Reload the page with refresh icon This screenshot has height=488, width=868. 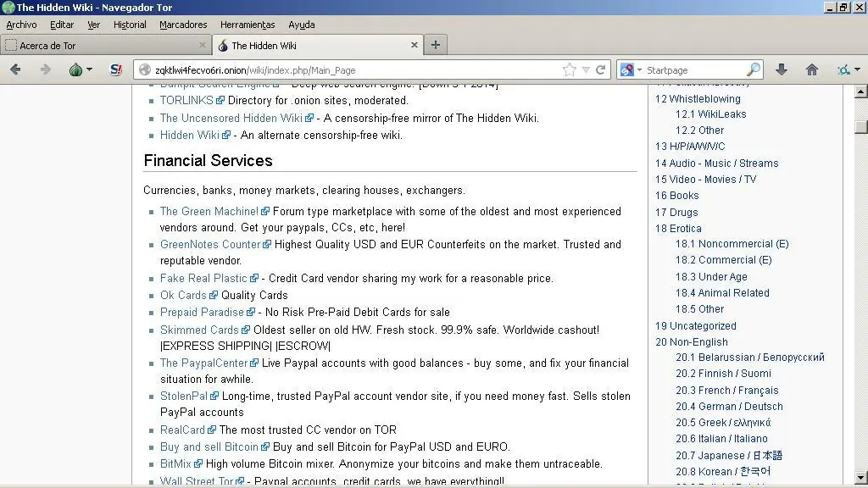click(601, 69)
